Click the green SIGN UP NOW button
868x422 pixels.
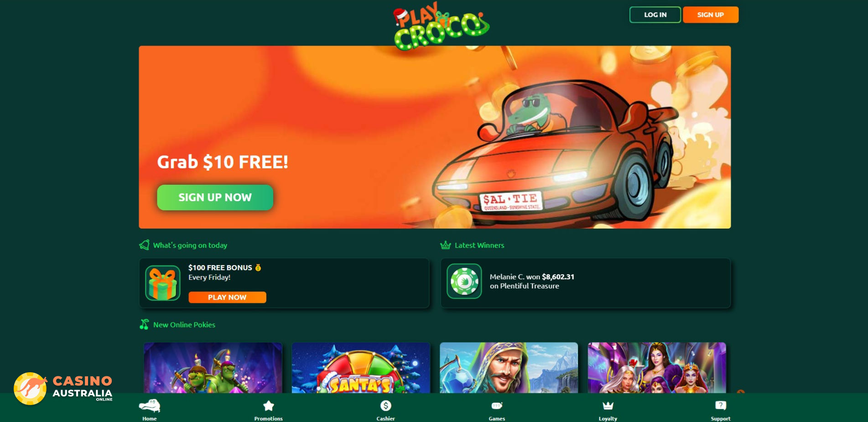215,198
